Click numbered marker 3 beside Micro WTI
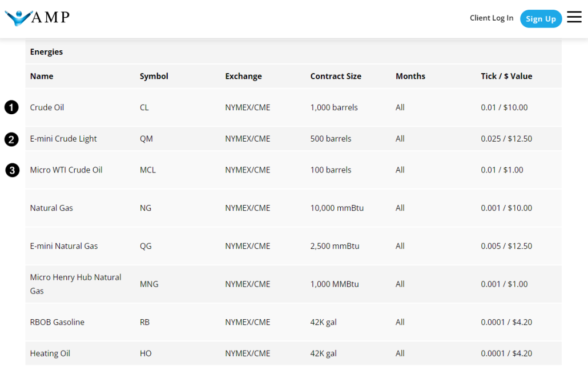The image size is (588, 366). coord(11,170)
